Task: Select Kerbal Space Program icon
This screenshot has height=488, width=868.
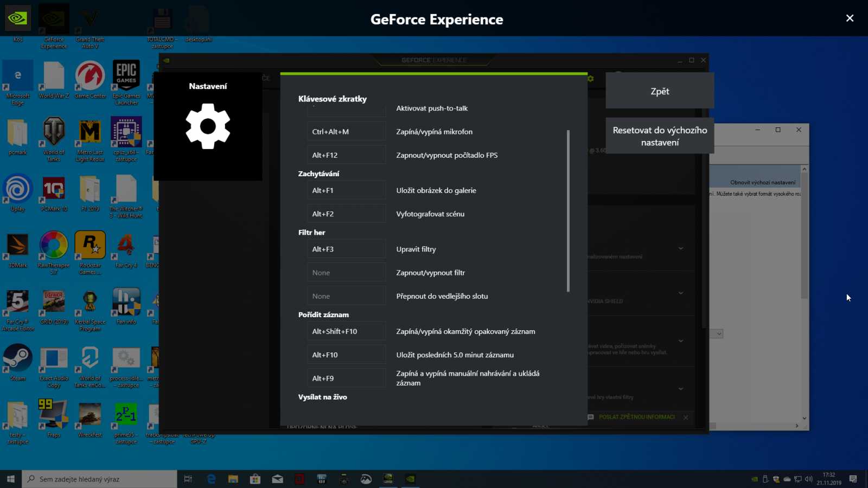Action: [x=90, y=309]
